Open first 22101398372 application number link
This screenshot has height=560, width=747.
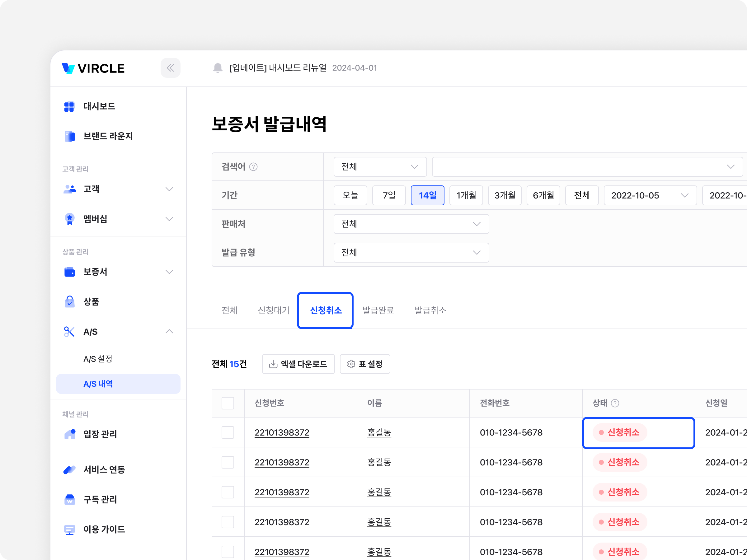[282, 432]
